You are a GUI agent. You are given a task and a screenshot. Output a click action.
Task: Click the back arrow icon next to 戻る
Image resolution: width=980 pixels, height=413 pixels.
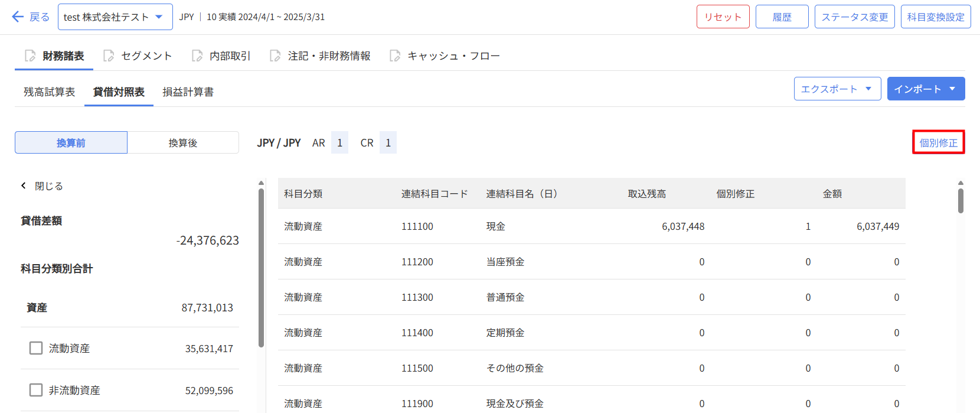tap(18, 17)
